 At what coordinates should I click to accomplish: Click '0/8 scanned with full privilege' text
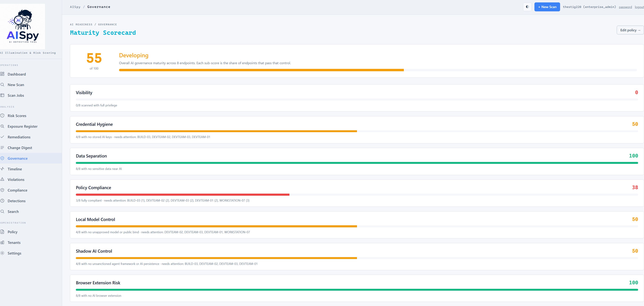coord(96,105)
